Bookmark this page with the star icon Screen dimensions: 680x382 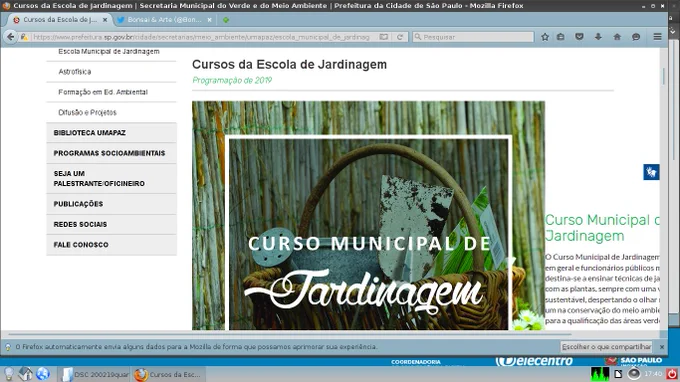(545, 37)
